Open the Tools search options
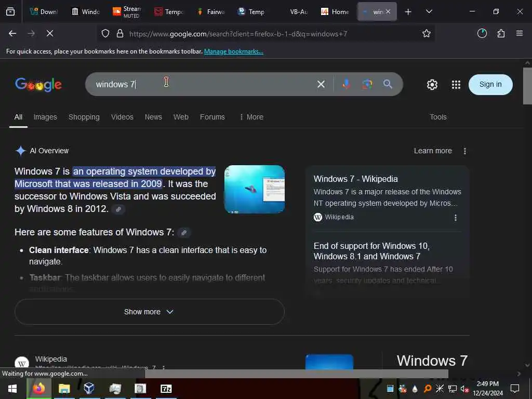 (x=438, y=117)
